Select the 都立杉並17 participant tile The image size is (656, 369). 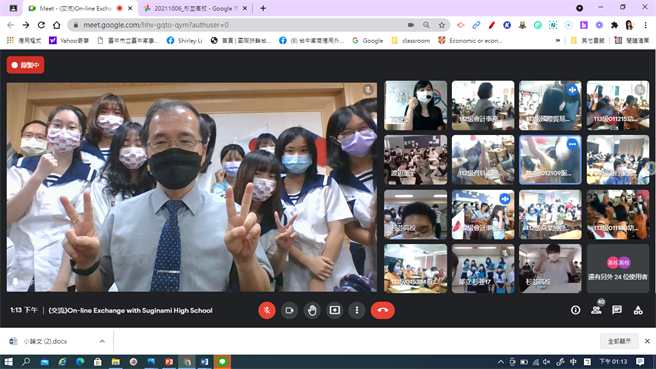tap(483, 269)
